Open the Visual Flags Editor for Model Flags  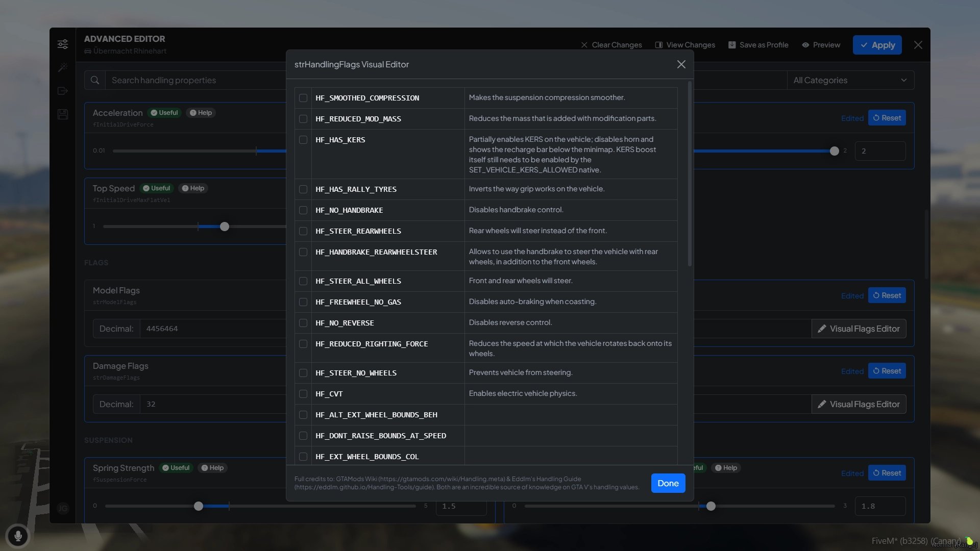[x=859, y=329]
